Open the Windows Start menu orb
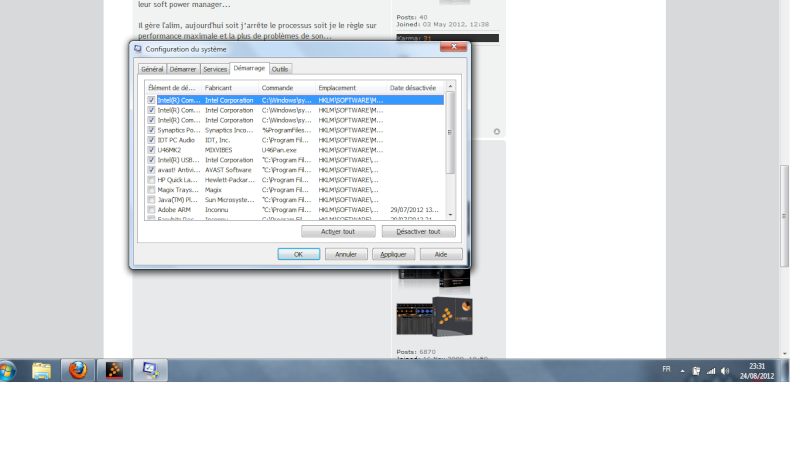The width and height of the screenshot is (800, 450). click(7, 370)
